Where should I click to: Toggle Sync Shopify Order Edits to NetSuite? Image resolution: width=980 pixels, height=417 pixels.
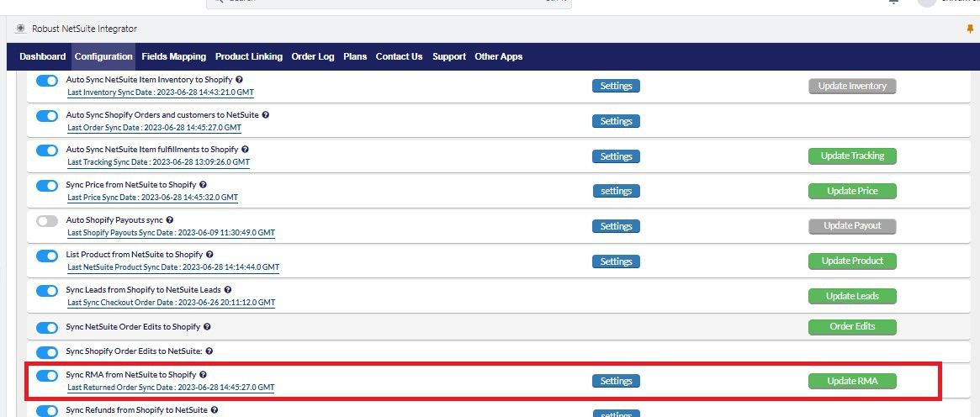[47, 352]
